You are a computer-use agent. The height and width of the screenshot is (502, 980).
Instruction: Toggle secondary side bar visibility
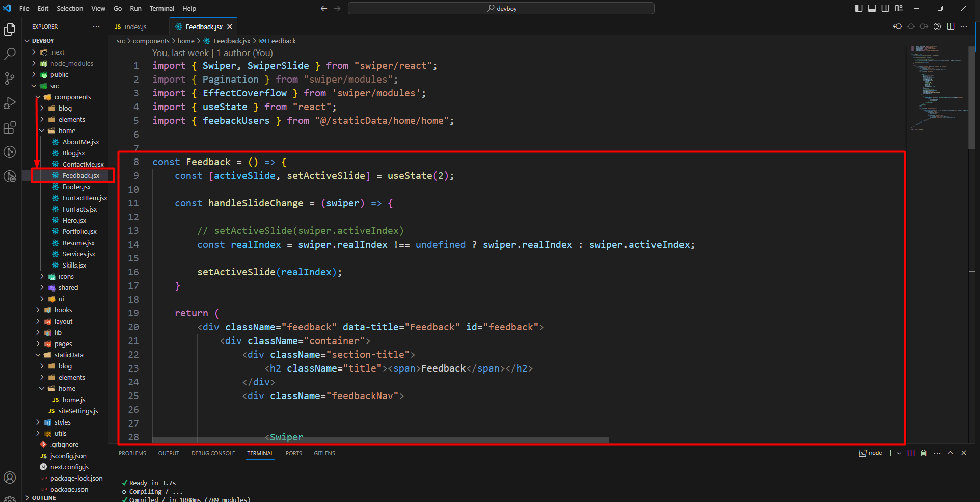pos(885,8)
